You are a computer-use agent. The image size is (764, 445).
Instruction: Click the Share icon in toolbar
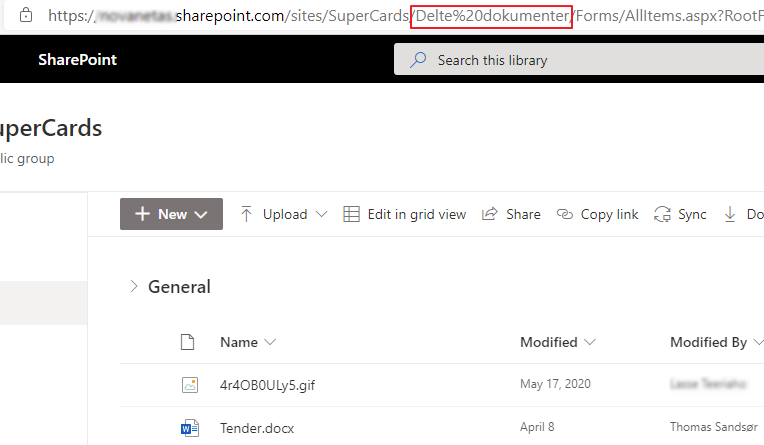click(x=490, y=214)
